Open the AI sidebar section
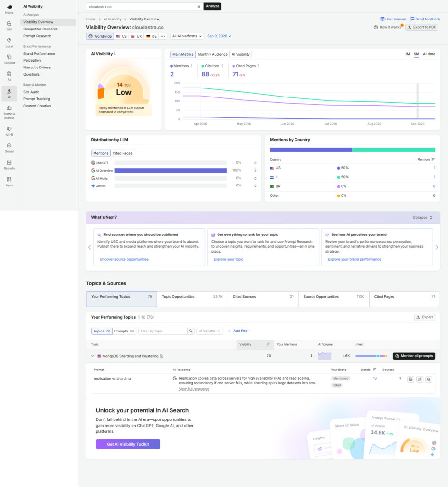Viewport: 448px width, 487px height. pyautogui.click(x=10, y=94)
